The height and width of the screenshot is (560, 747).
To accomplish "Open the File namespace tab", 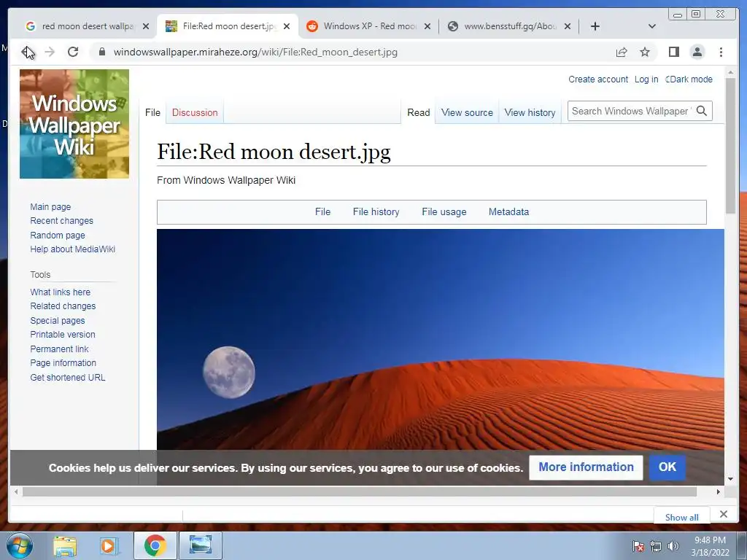I will coord(152,112).
